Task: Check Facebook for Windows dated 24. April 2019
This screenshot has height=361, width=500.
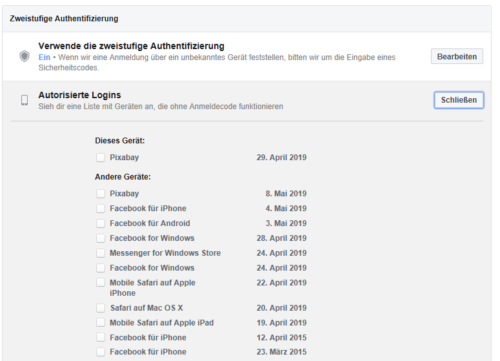Action: 100,268
